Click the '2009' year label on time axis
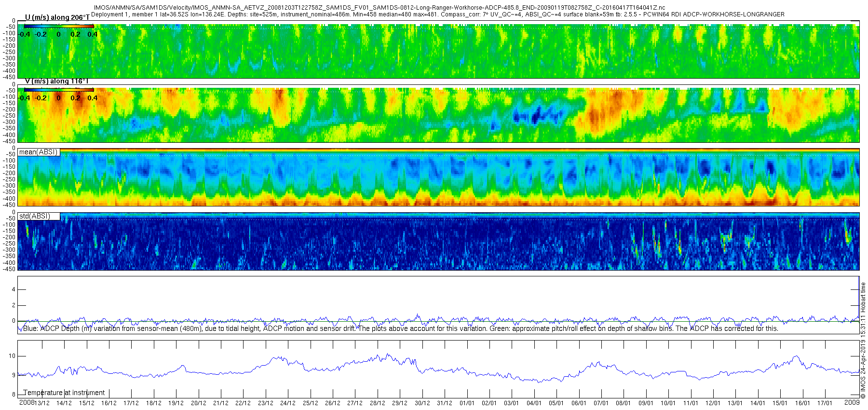This screenshot has width=868, height=410. coord(852,402)
